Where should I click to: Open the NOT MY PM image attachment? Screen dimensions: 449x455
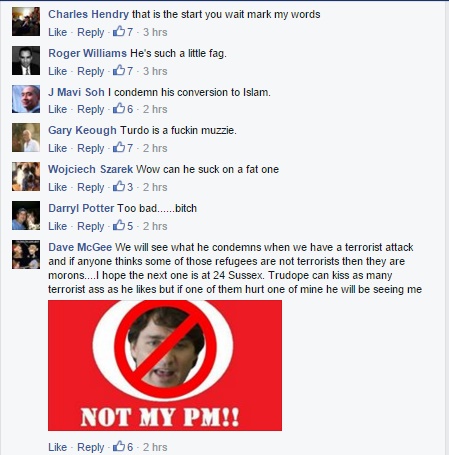click(x=165, y=365)
